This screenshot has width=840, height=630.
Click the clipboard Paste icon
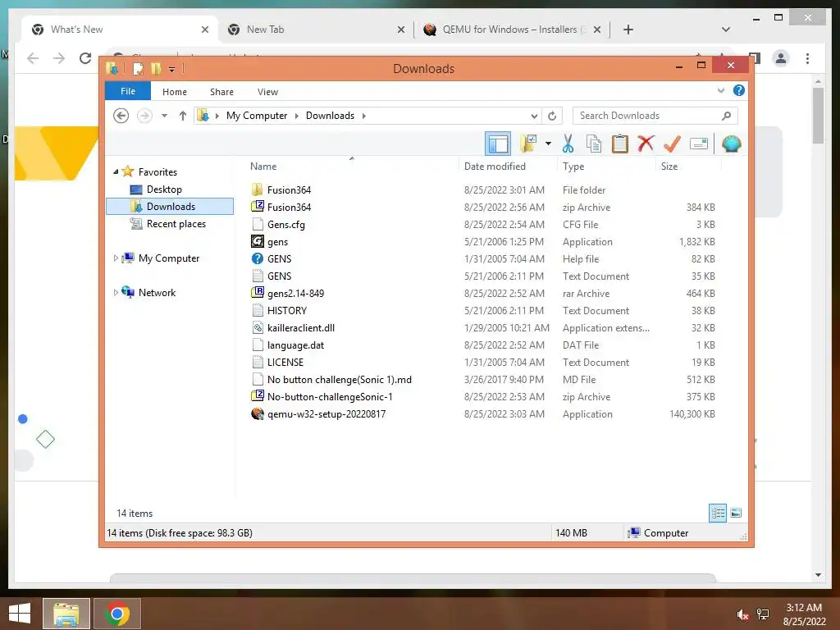[620, 144]
